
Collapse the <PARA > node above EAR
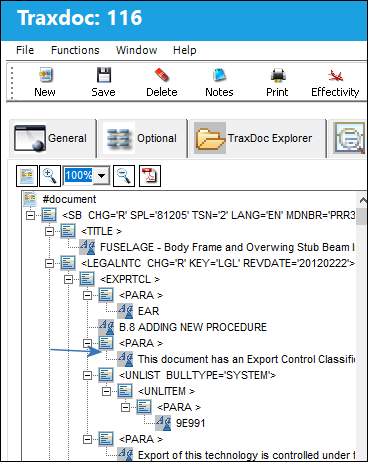click(87, 295)
